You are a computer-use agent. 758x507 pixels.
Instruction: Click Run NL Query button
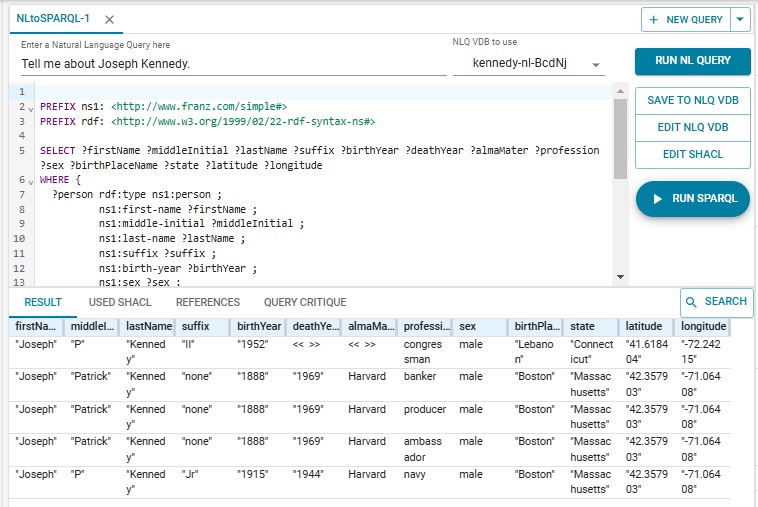pos(692,61)
